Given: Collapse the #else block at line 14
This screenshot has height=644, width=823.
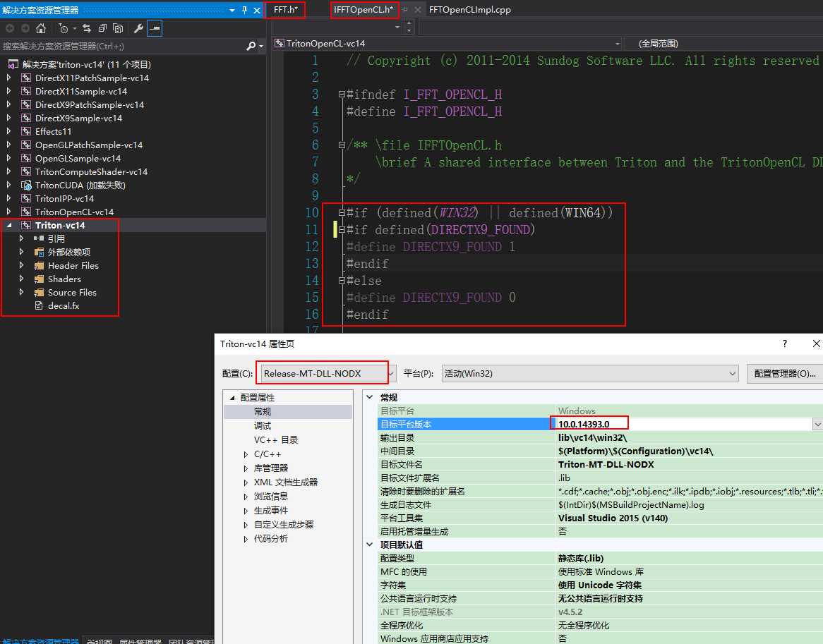Looking at the screenshot, I should click(x=342, y=281).
